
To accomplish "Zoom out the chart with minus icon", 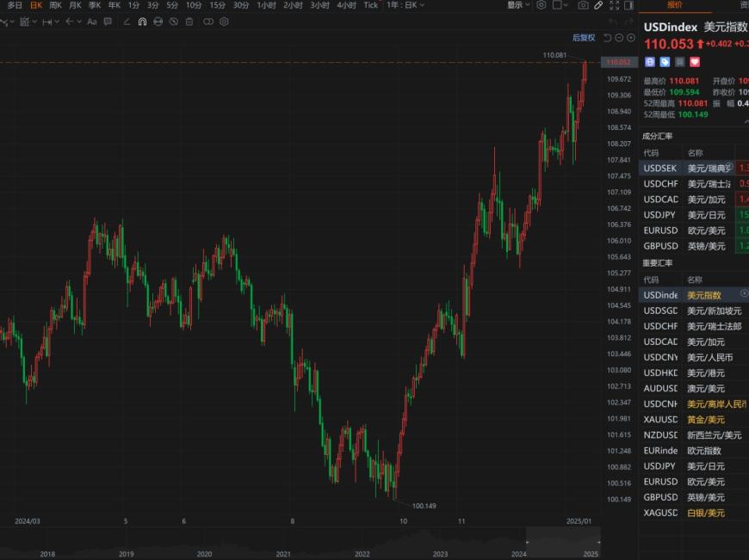I will [x=619, y=38].
